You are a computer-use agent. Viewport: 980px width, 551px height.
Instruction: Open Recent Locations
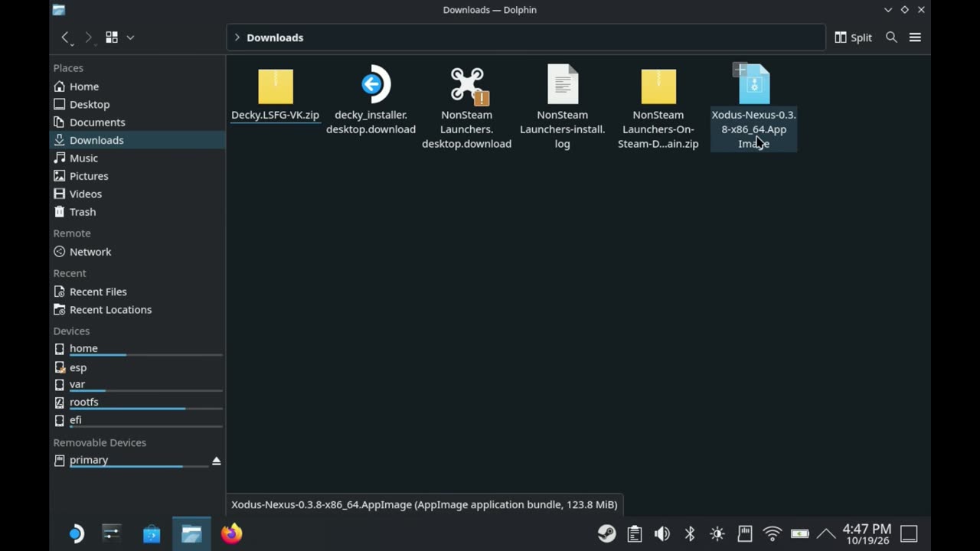pos(138,310)
